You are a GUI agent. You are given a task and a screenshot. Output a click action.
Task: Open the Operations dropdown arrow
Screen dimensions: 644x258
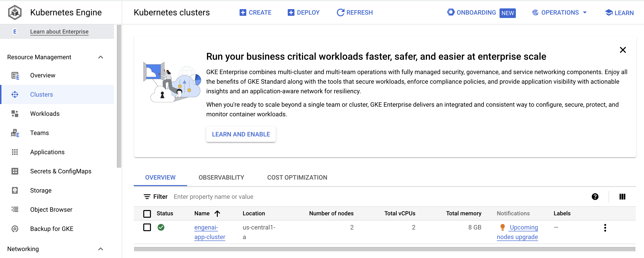585,12
